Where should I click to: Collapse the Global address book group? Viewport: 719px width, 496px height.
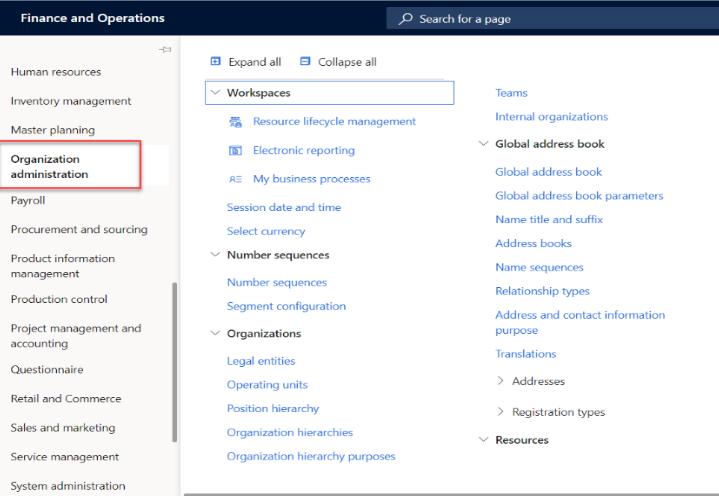(483, 144)
